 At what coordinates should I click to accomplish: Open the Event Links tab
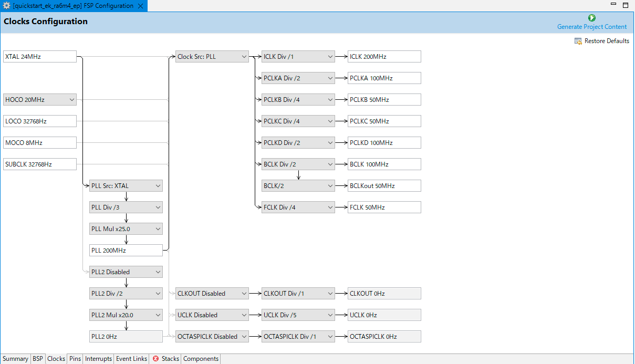click(x=131, y=359)
